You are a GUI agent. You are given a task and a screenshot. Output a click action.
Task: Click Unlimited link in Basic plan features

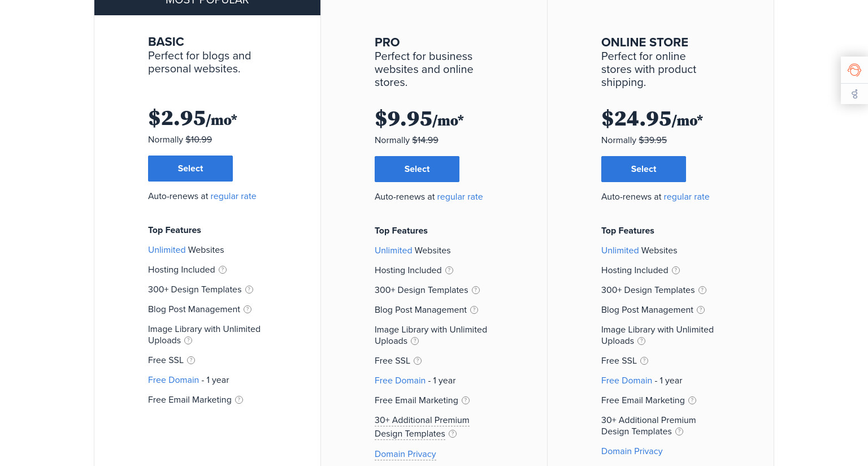coord(167,250)
